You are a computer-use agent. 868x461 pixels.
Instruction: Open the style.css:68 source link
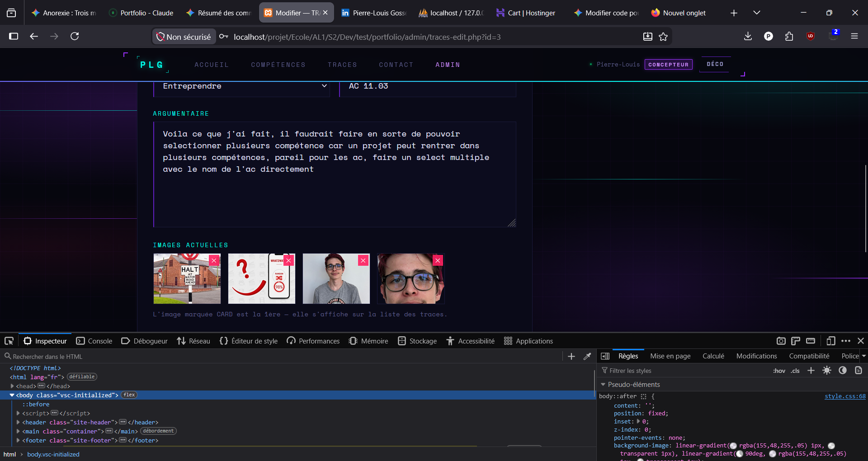click(x=845, y=396)
